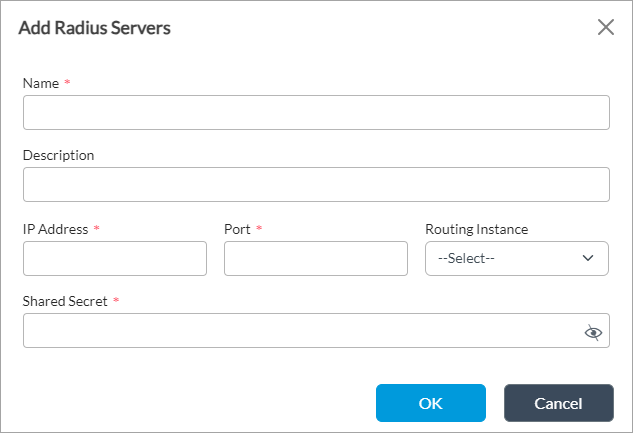The width and height of the screenshot is (633, 433).
Task: Click the required asterisk beside Name
Action: [x=67, y=83]
